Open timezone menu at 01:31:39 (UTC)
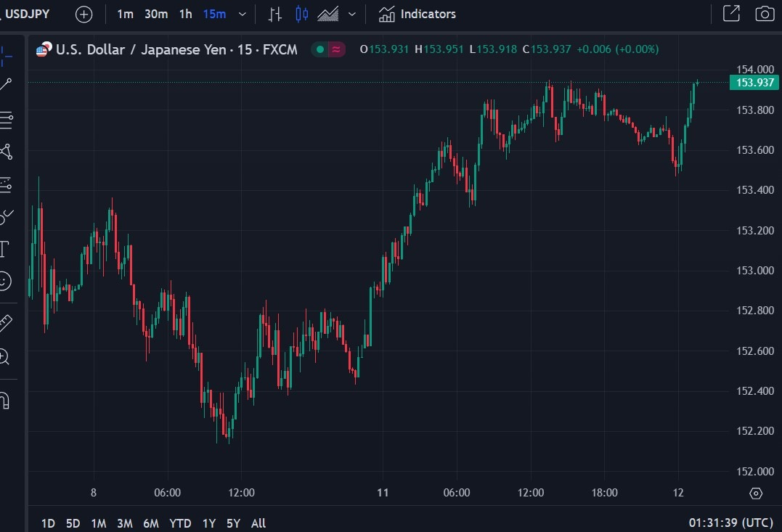The height and width of the screenshot is (532, 782). (730, 523)
